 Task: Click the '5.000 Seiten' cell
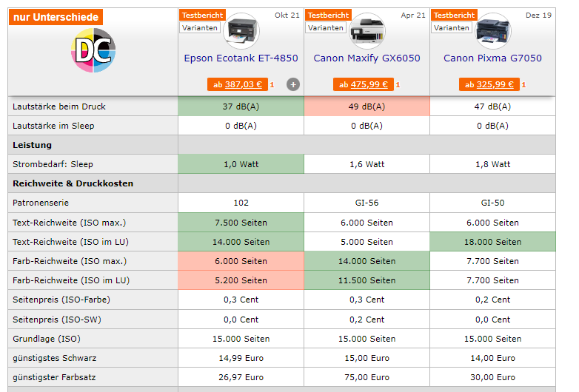pyautogui.click(x=367, y=242)
